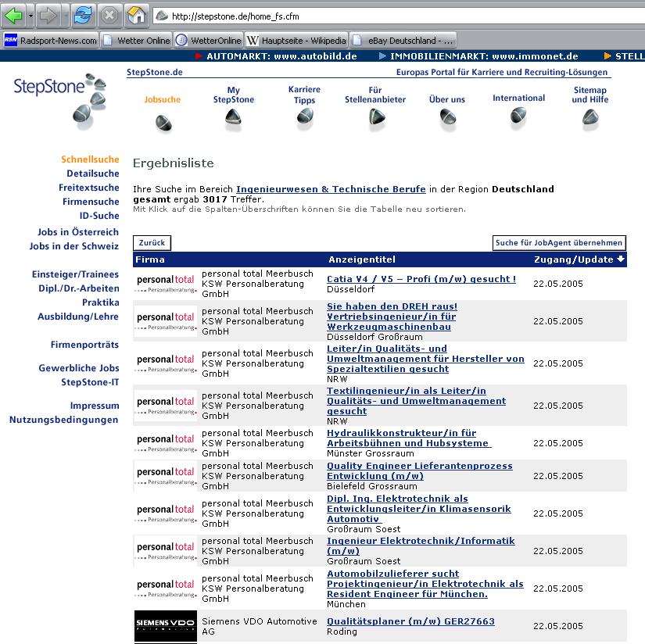Sort by Zugang/Update column header
Viewport: 645px width, 644px height.
[x=573, y=259]
